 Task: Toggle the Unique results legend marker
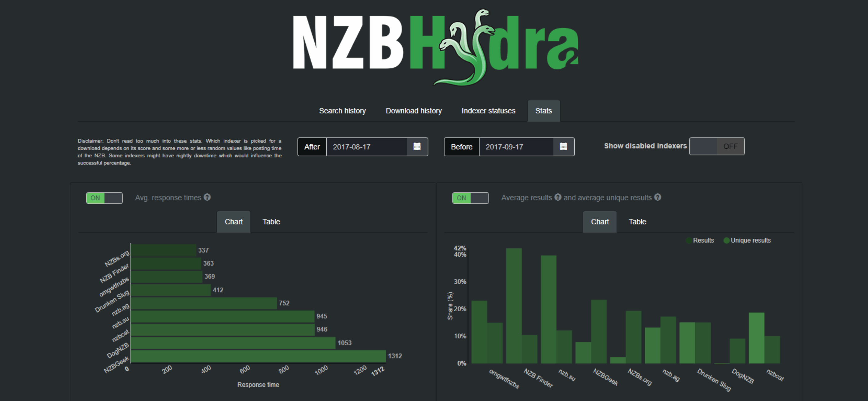pyautogui.click(x=726, y=240)
